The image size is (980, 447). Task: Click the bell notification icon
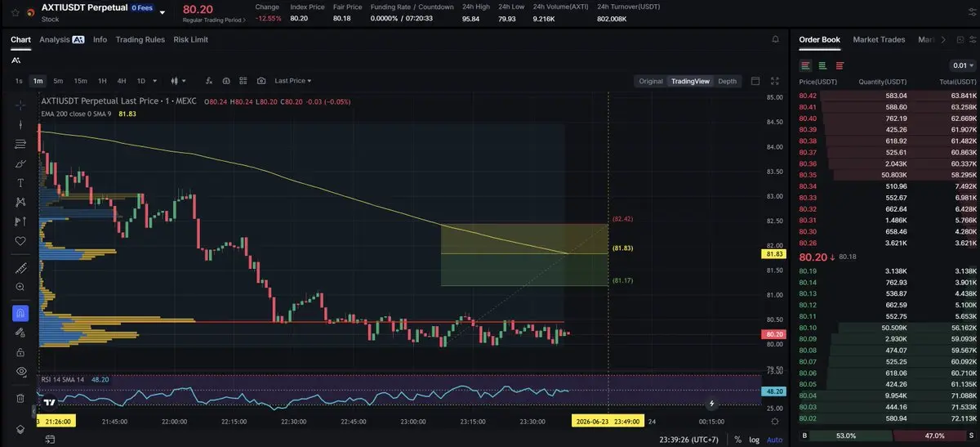[775, 39]
